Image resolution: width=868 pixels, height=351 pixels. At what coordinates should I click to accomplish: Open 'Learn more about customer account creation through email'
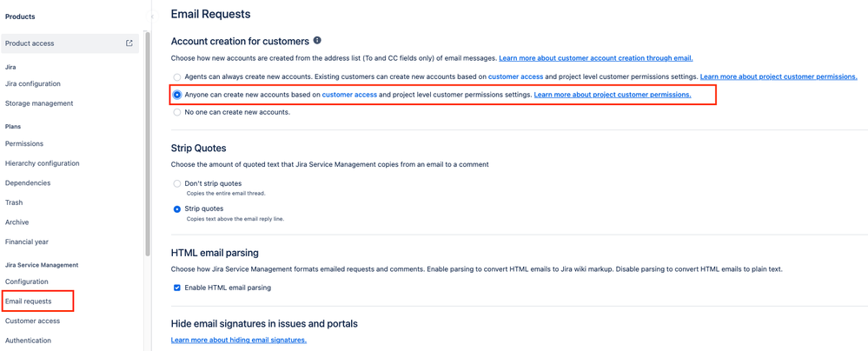point(596,57)
